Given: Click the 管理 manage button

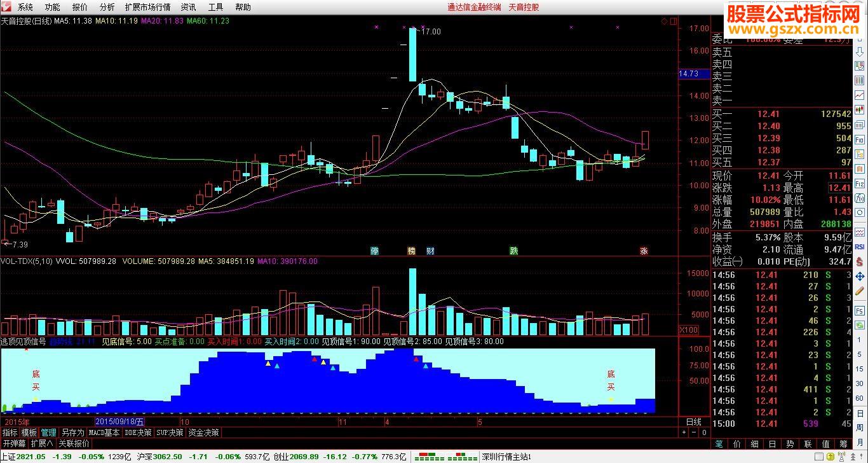Looking at the screenshot, I should click(x=49, y=432).
